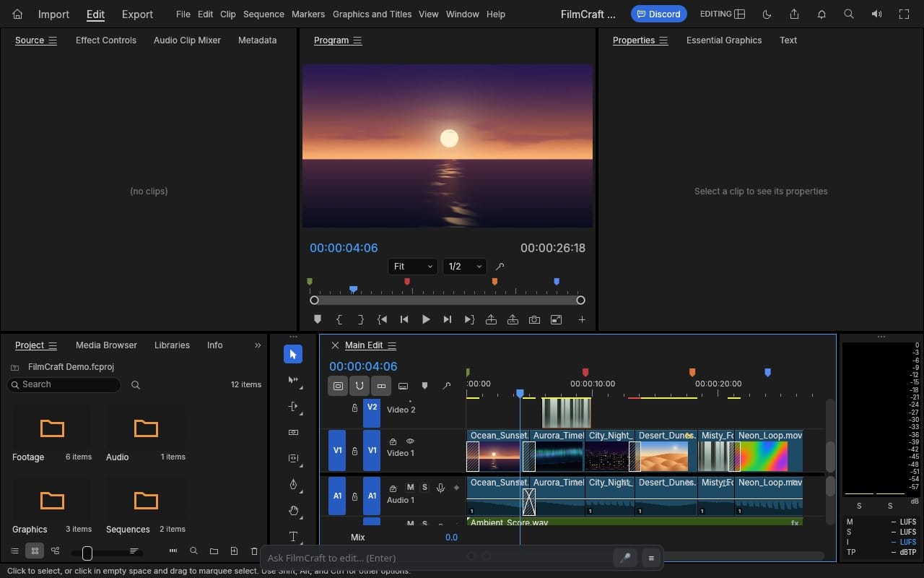Open the Main Edit sequence menu
Screen dimensions: 924x578
392,345
